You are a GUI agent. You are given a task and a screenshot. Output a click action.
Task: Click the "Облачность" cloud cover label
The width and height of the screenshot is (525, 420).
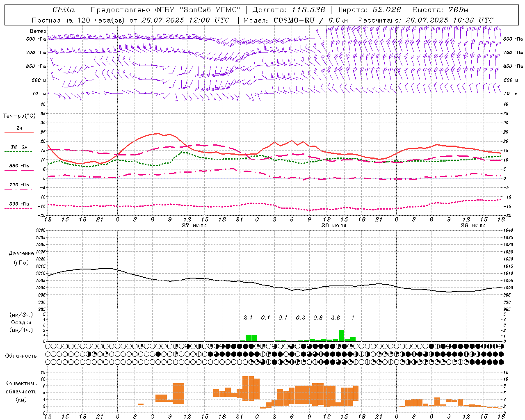pyautogui.click(x=21, y=356)
